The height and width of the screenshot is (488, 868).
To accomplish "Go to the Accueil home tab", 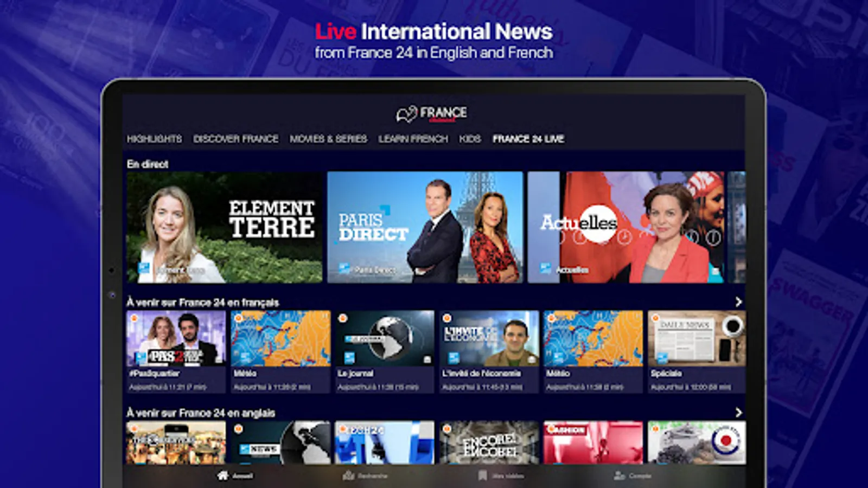I will [235, 476].
